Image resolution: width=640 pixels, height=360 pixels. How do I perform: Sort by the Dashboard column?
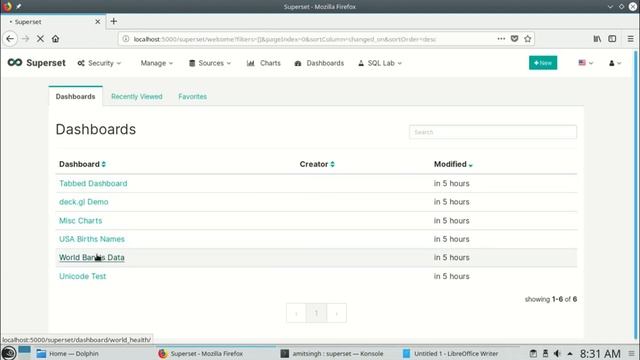coord(82,164)
